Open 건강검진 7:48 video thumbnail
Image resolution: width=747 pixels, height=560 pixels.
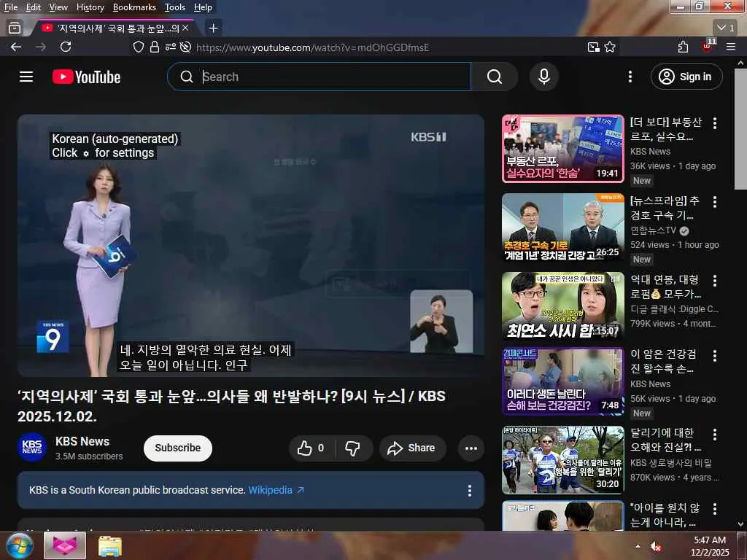click(563, 381)
